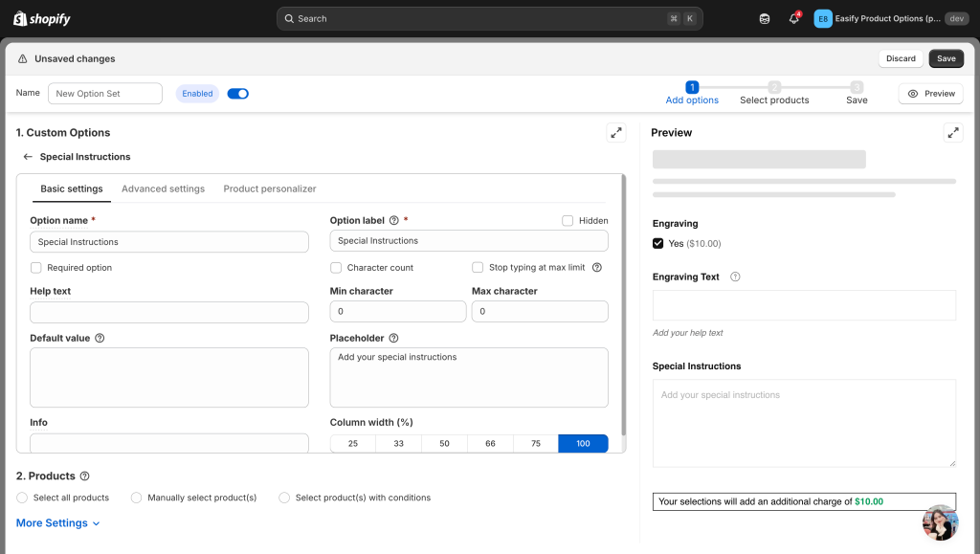Click the Save button

pyautogui.click(x=946, y=58)
